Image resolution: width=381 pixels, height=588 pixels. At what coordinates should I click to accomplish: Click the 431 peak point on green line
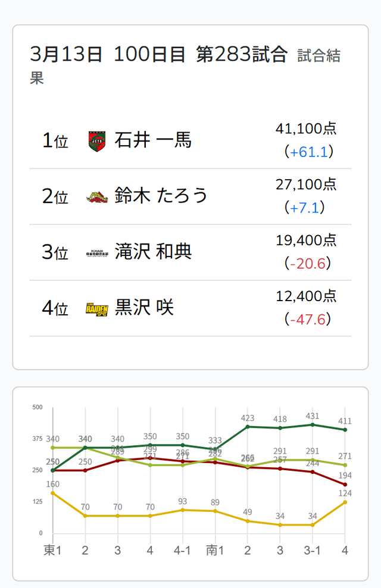(313, 424)
